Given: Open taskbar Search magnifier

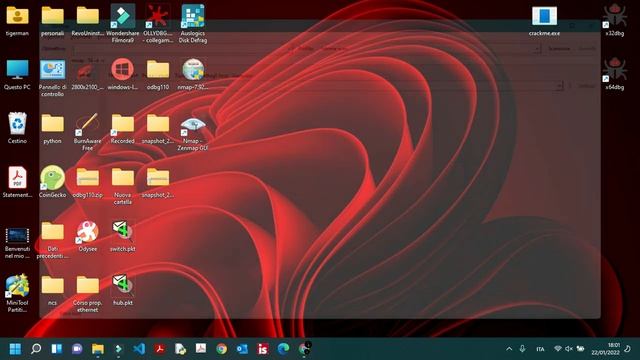Looking at the screenshot, I should click(x=36, y=349).
